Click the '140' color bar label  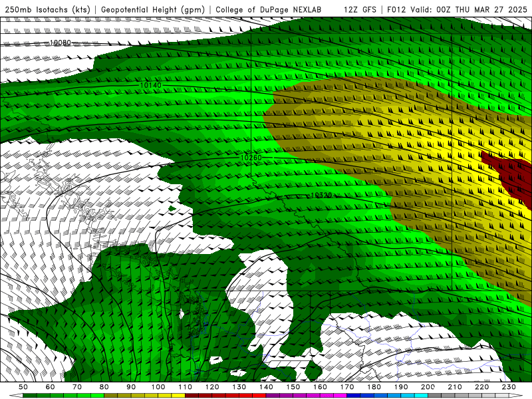[x=267, y=387]
